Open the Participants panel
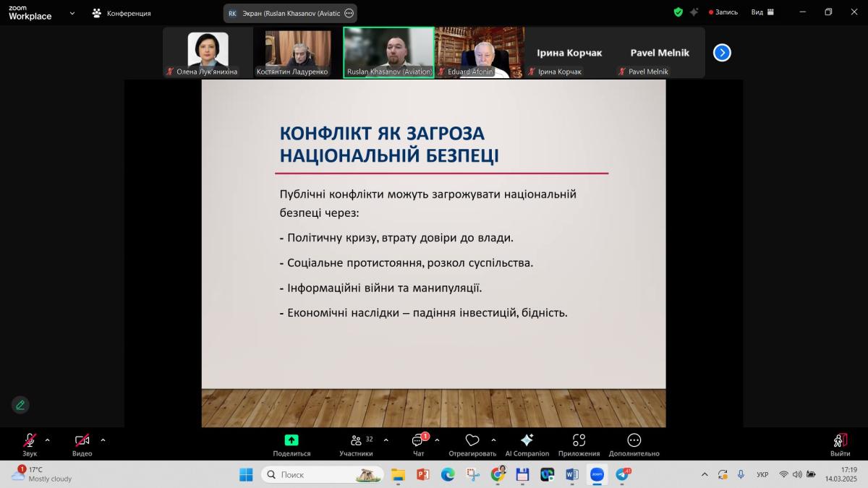The image size is (868, 488). [x=356, y=440]
